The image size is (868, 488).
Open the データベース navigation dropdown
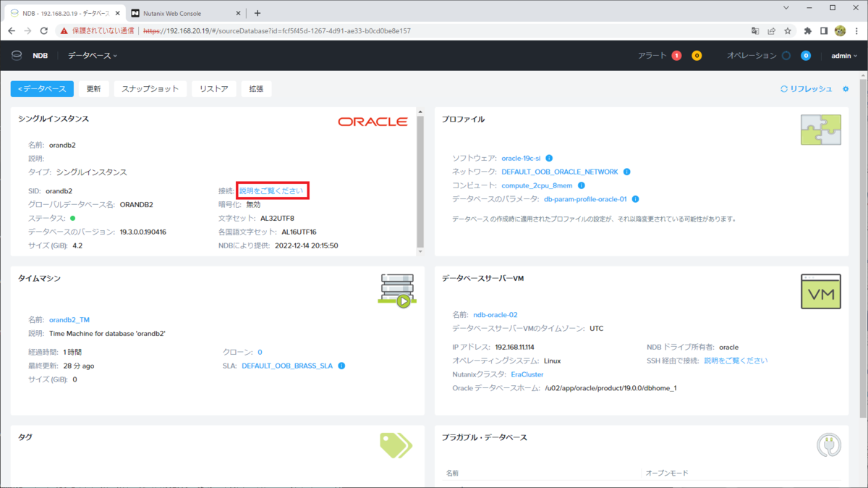[93, 56]
